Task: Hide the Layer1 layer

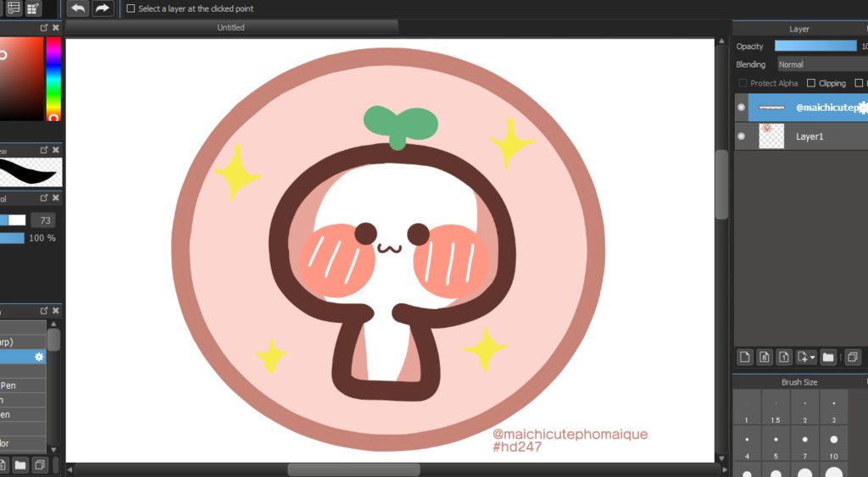Action: [x=741, y=136]
